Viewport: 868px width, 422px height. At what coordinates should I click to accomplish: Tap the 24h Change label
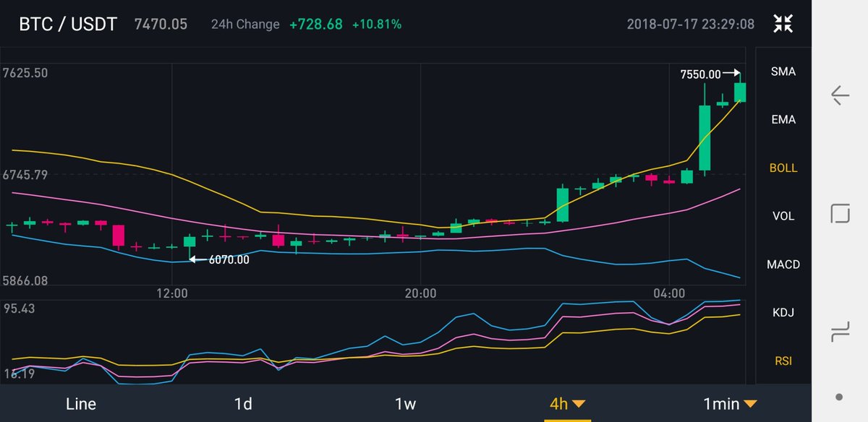tap(245, 24)
